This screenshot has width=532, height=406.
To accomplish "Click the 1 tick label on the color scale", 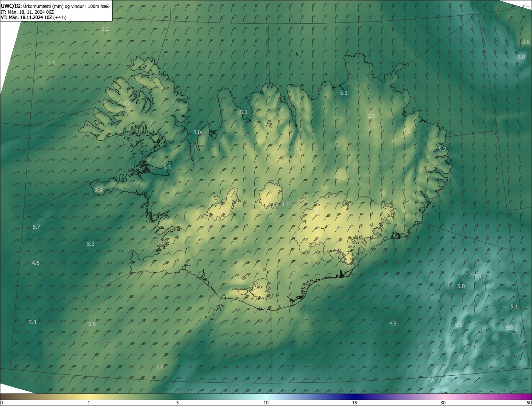I will (89, 403).
